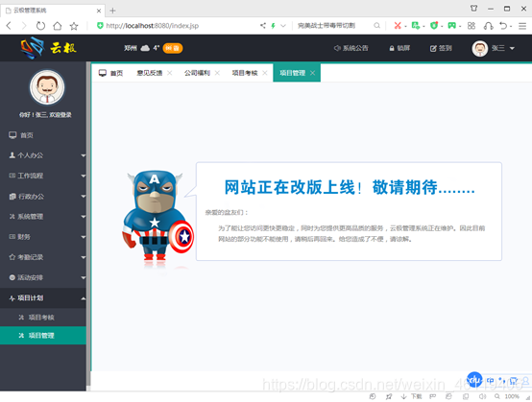532x402 pixels.
Task: Close the 云极管理系统 browser tab
Action: tap(99, 11)
